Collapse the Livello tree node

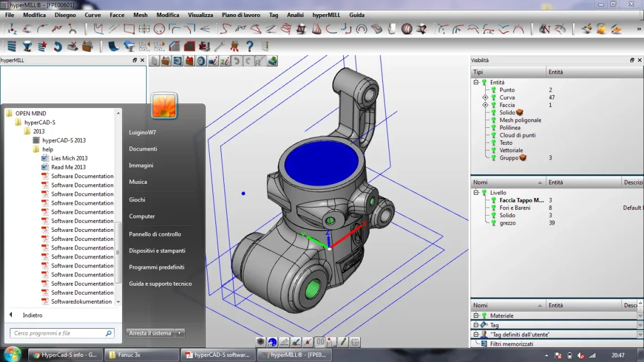[476, 193]
